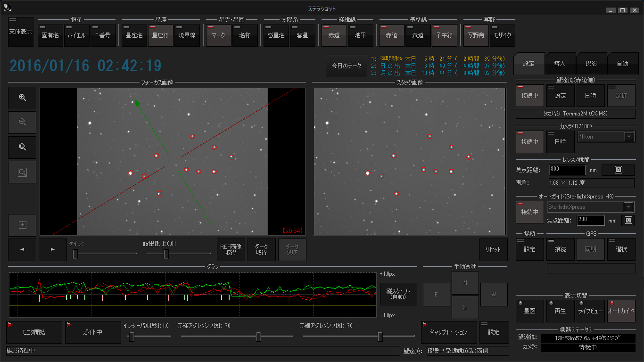Click the 今日のデータ button
644x362 pixels.
(347, 66)
